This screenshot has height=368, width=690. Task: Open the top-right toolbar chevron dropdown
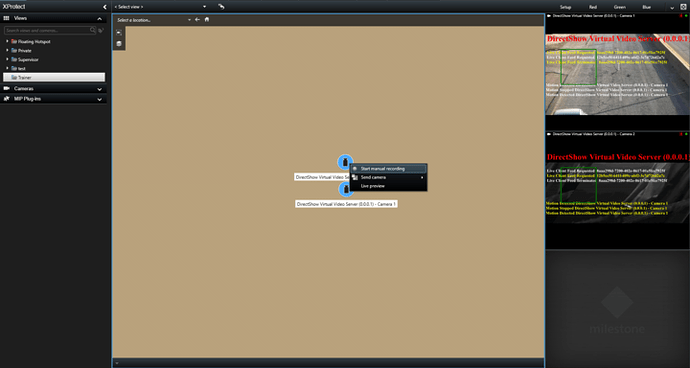tap(672, 8)
